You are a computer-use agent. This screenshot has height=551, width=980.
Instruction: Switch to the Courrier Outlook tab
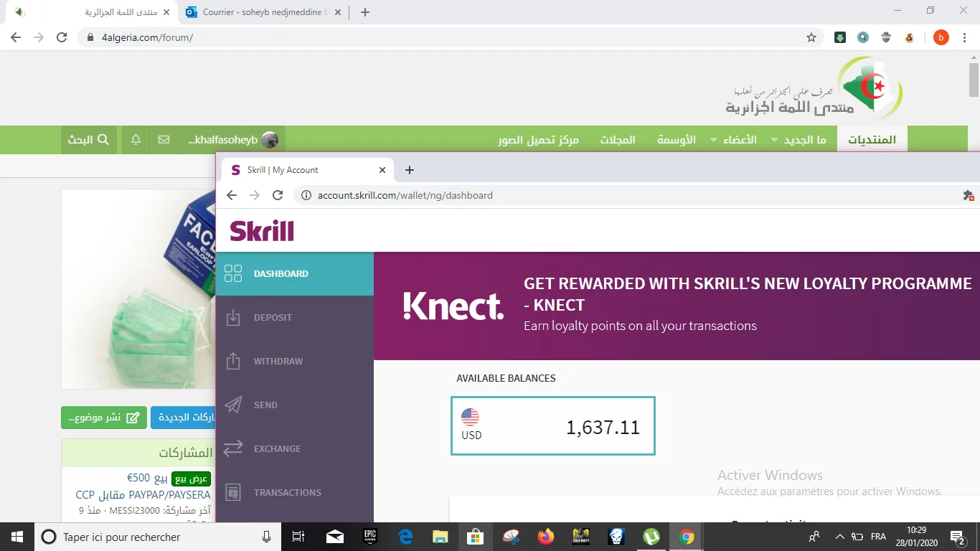pos(258,12)
